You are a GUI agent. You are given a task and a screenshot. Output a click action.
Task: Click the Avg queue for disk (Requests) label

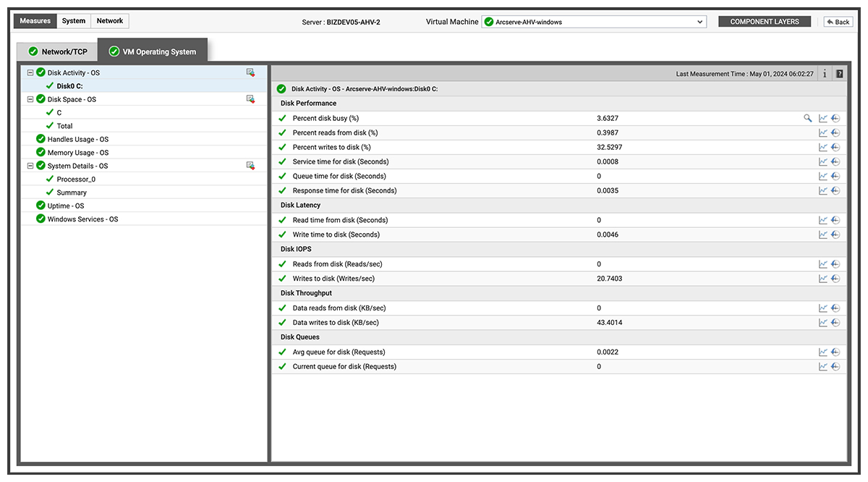coord(339,352)
